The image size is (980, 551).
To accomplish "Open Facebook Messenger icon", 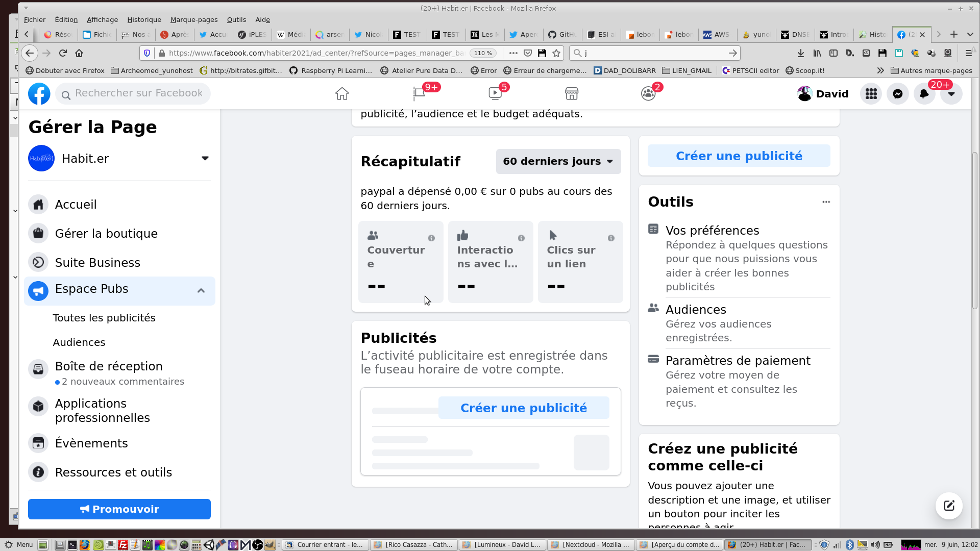I will point(897,94).
